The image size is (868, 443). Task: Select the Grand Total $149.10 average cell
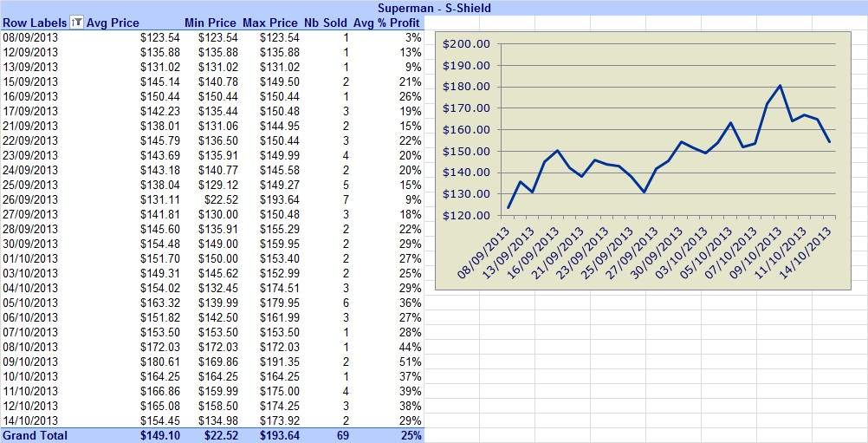click(160, 435)
